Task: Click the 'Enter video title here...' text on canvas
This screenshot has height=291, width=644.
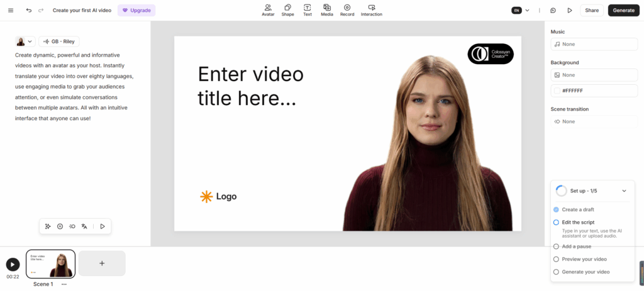Action: coord(250,86)
